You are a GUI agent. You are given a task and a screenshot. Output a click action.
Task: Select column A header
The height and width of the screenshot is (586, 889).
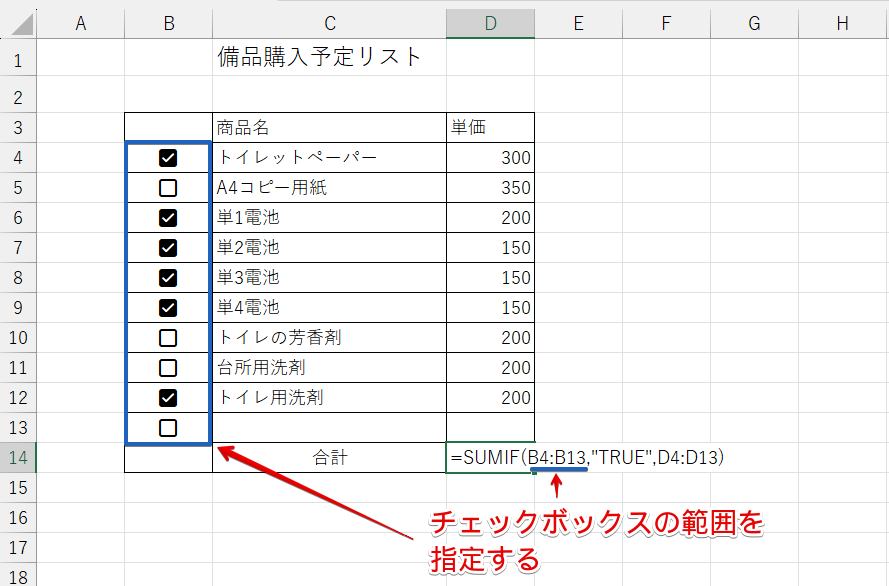pyautogui.click(x=81, y=24)
